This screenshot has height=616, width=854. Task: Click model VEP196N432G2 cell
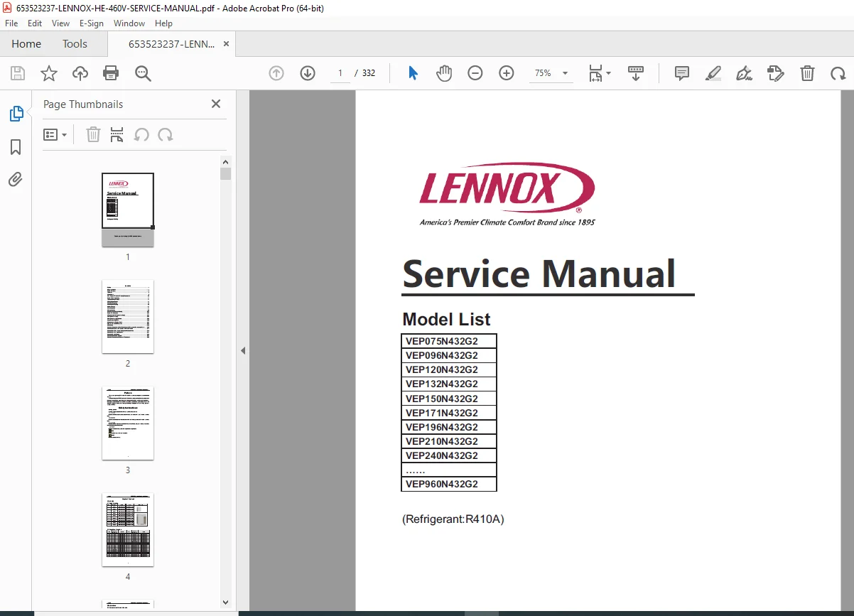pos(449,427)
